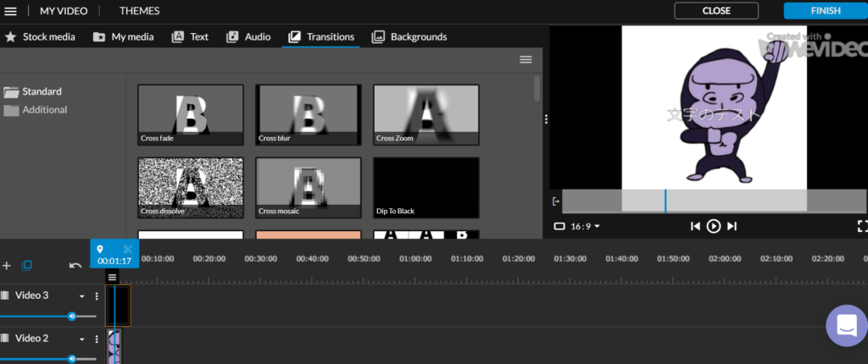The image size is (868, 364).
Task: Click the 01:00:00 timeline ruler mark
Action: point(415,259)
